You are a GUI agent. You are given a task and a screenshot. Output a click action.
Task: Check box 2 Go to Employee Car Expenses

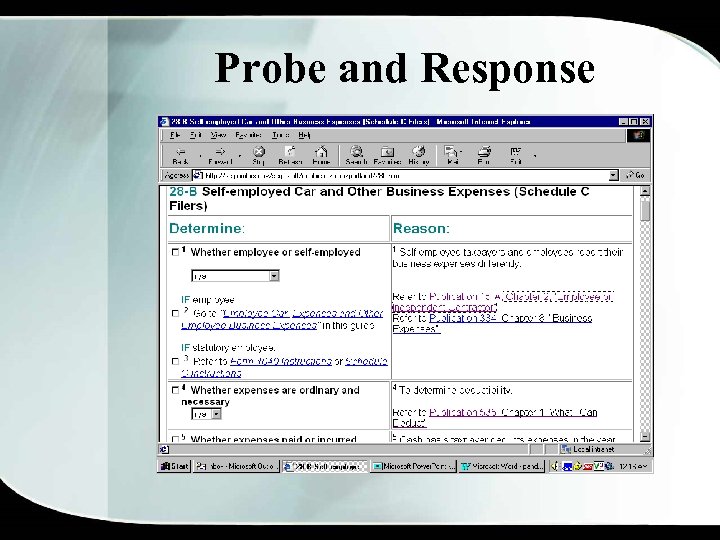coord(175,314)
